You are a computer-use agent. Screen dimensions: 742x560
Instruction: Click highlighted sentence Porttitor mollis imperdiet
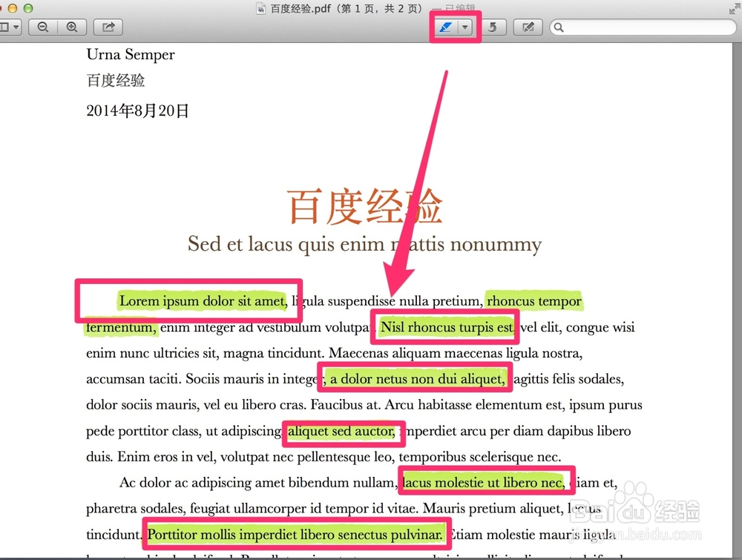(295, 535)
